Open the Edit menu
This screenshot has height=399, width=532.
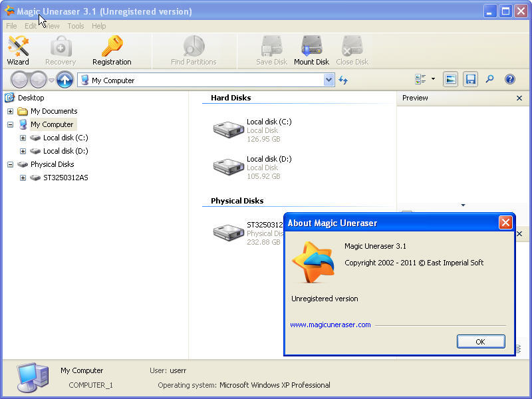tap(30, 26)
